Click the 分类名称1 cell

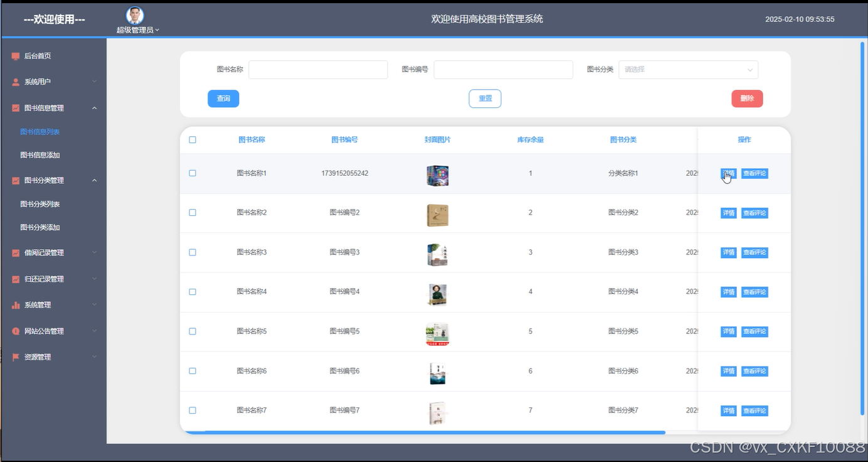click(623, 173)
